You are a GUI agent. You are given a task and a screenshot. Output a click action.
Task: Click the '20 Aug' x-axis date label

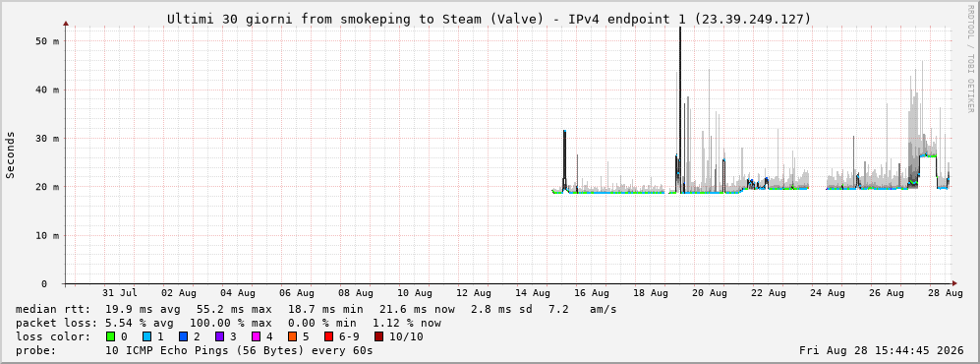pos(710,293)
